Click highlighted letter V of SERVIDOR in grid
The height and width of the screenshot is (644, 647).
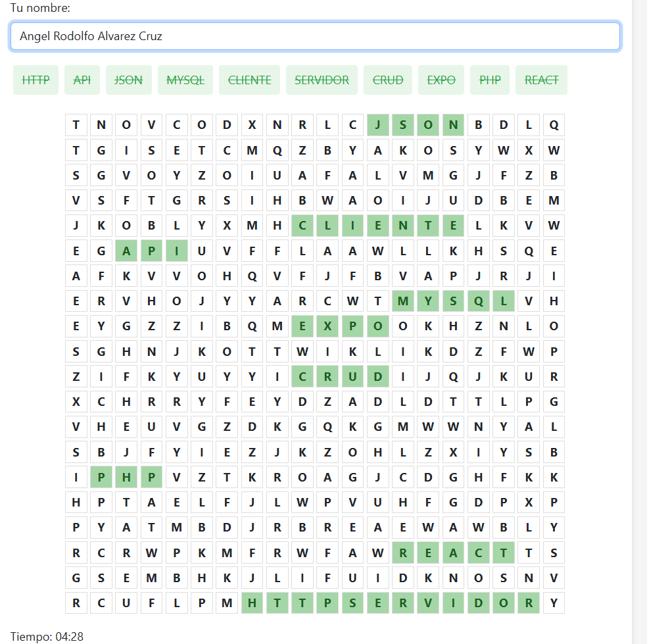[x=428, y=603]
